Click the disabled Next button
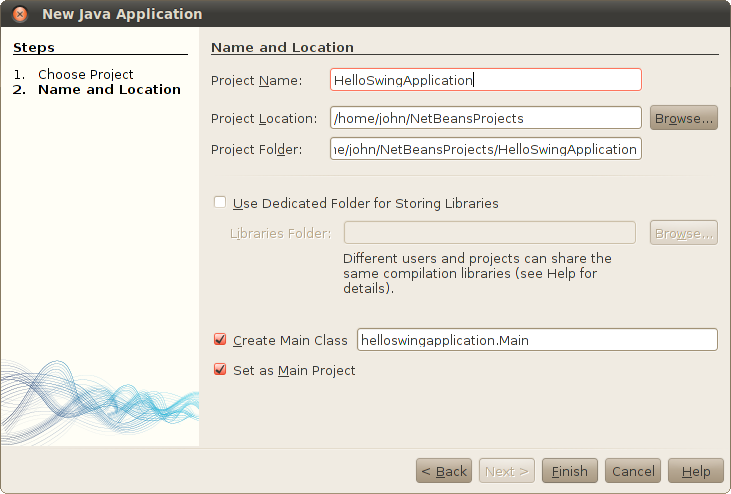This screenshot has width=731, height=494. tap(507, 471)
